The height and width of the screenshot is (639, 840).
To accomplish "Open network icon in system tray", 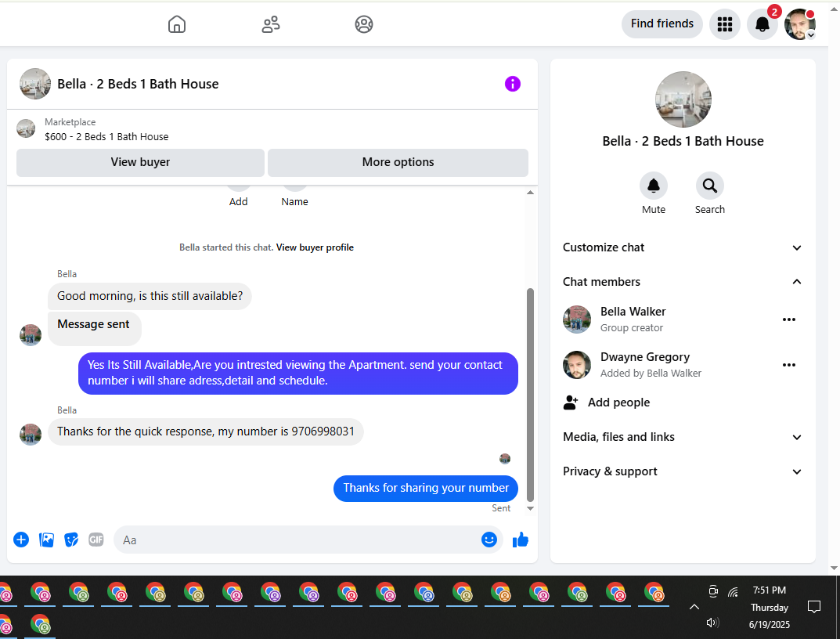I will coord(734,592).
